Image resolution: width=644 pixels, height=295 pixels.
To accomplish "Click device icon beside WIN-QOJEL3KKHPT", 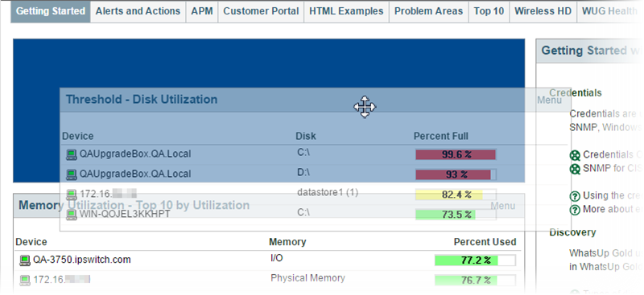I will tap(72, 215).
